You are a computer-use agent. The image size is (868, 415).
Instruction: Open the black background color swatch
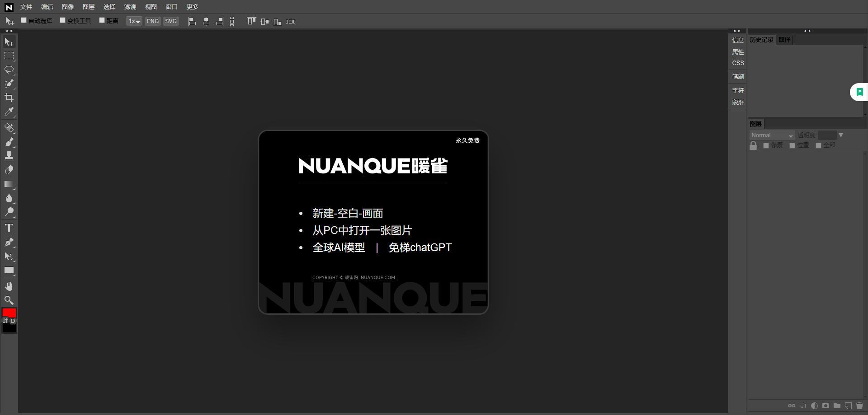pos(9,329)
